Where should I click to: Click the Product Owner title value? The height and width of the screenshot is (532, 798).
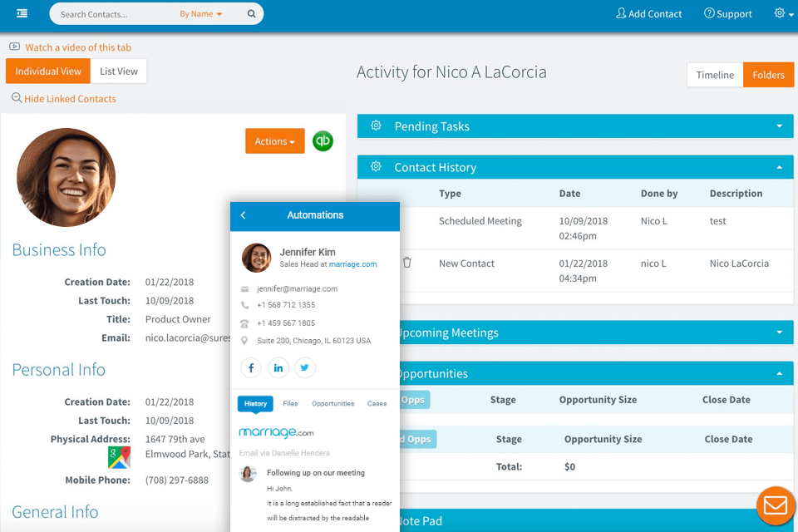pyautogui.click(x=178, y=319)
